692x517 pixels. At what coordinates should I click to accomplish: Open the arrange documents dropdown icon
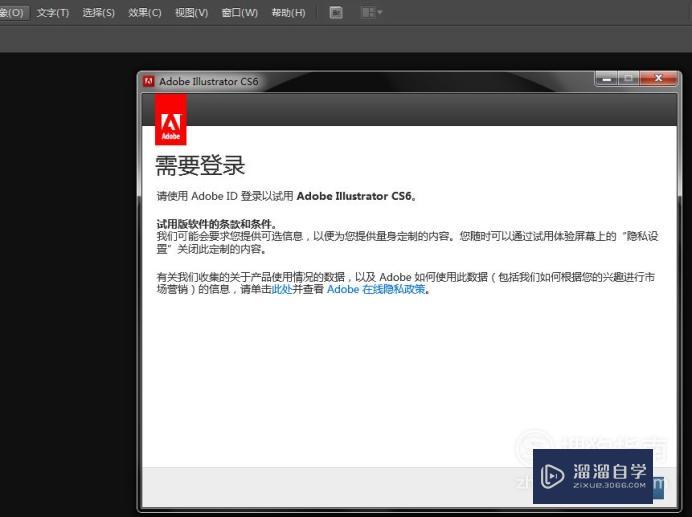coord(371,13)
